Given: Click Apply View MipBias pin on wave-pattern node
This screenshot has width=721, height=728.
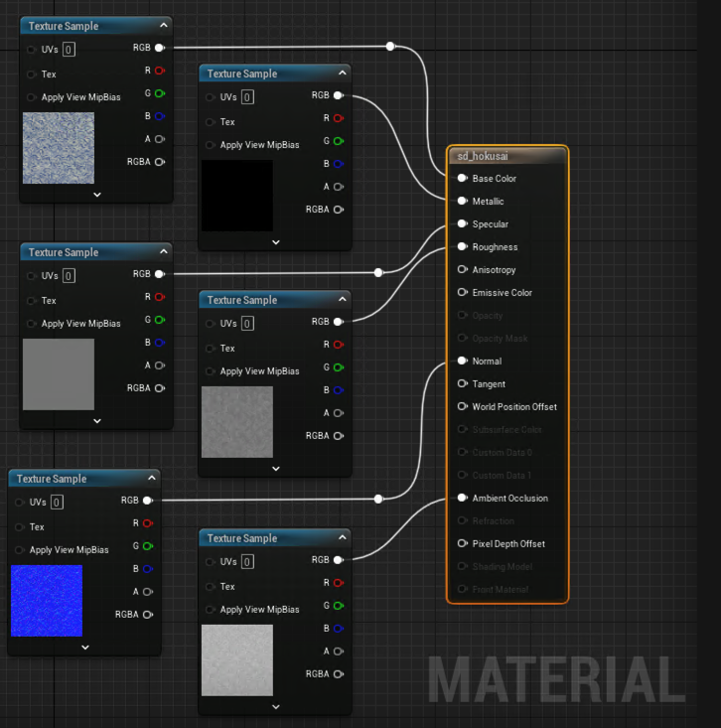Looking at the screenshot, I should click(x=31, y=97).
